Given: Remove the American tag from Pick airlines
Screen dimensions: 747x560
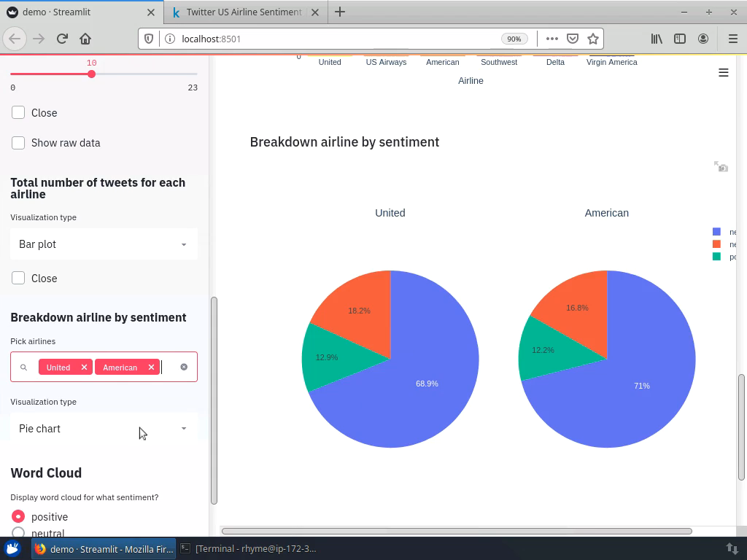Looking at the screenshot, I should [x=151, y=367].
